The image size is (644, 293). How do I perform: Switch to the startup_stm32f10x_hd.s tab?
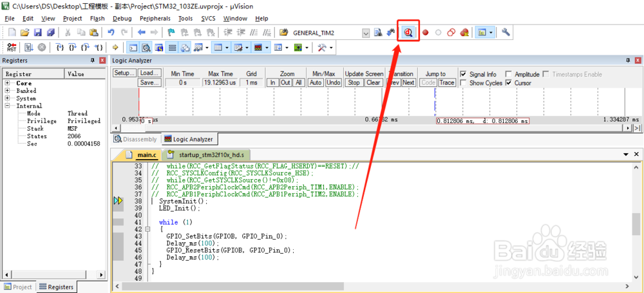(205, 155)
